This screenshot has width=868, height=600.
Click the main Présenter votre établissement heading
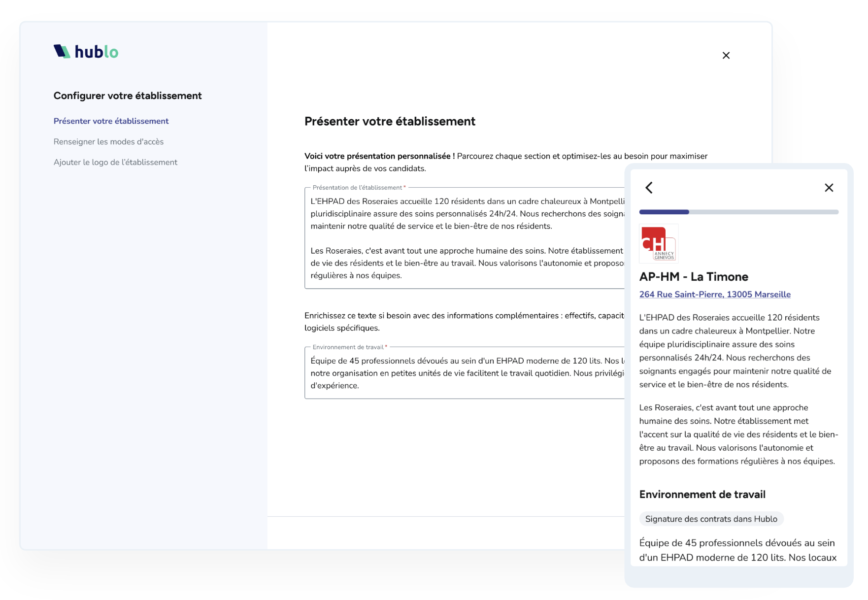390,122
